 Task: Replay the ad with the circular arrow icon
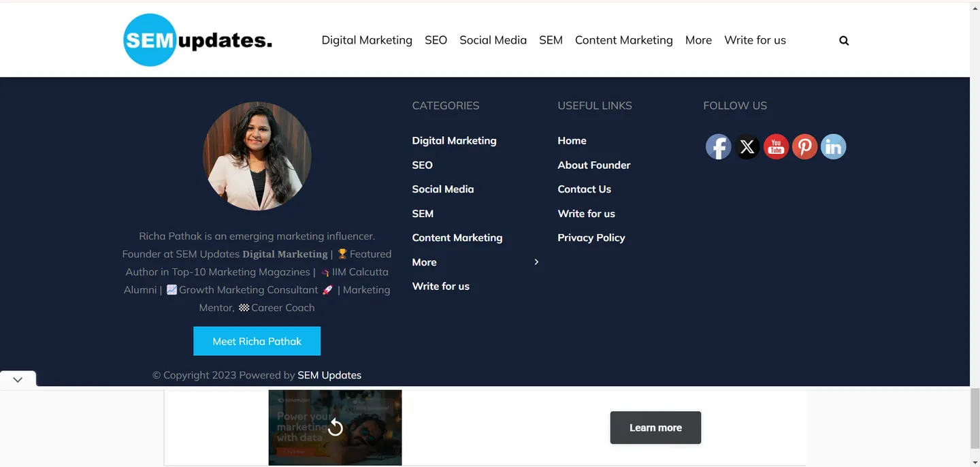pyautogui.click(x=336, y=427)
